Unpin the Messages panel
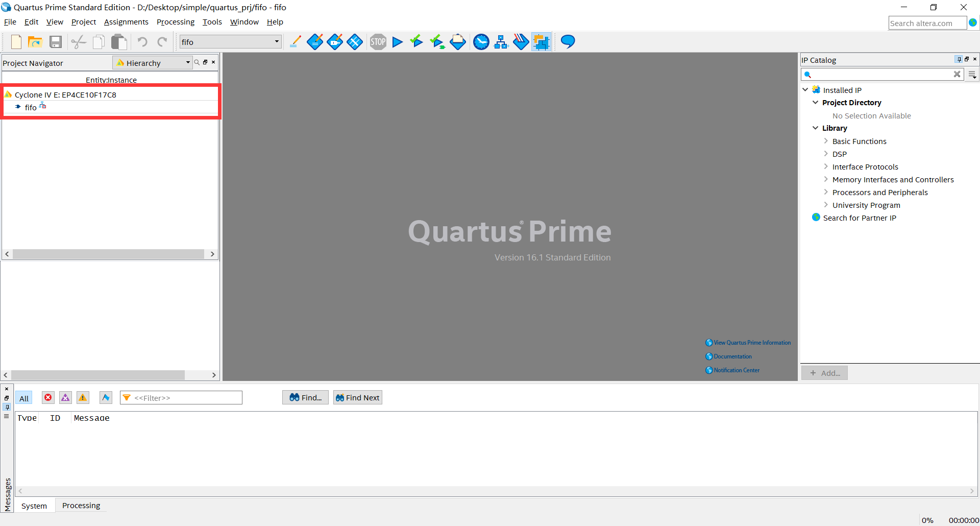 coord(7,407)
